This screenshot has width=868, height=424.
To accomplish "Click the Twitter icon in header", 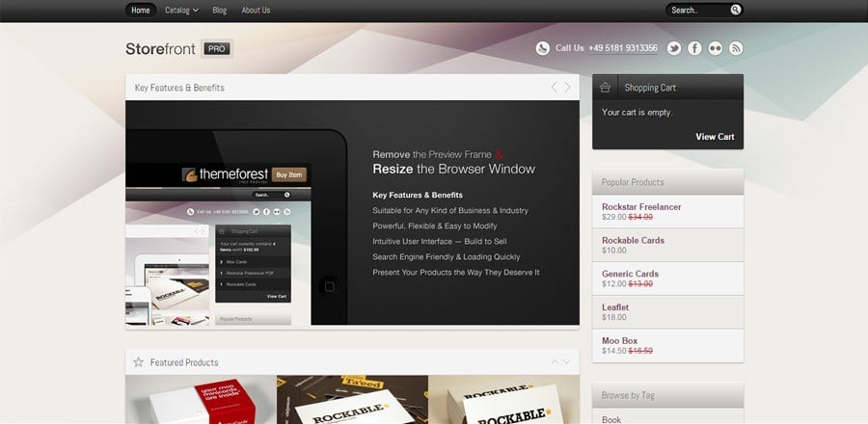I will [674, 48].
